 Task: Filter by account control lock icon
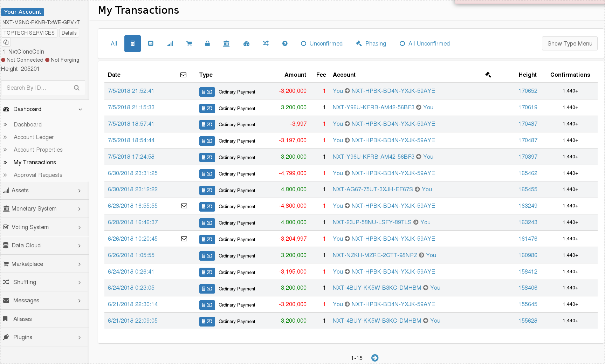pos(207,43)
